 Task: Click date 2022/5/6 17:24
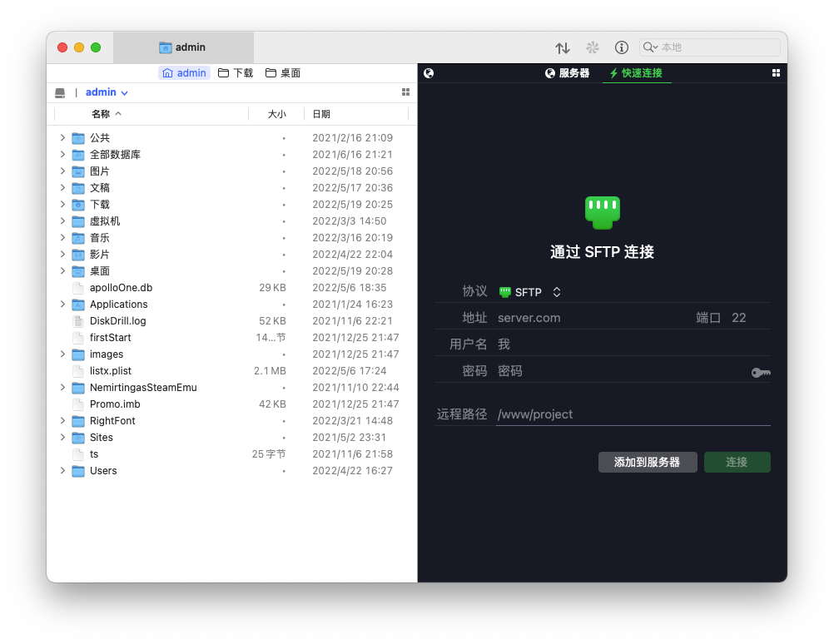click(349, 371)
